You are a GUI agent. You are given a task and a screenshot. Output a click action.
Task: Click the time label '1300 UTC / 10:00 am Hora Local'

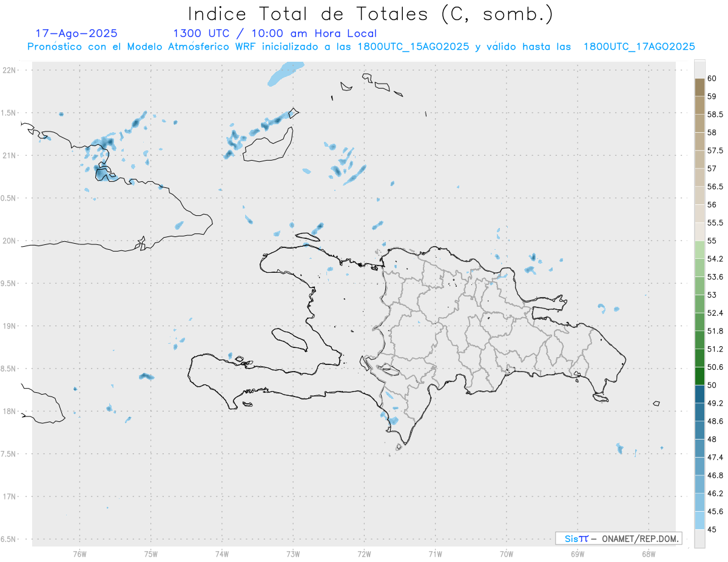(275, 33)
